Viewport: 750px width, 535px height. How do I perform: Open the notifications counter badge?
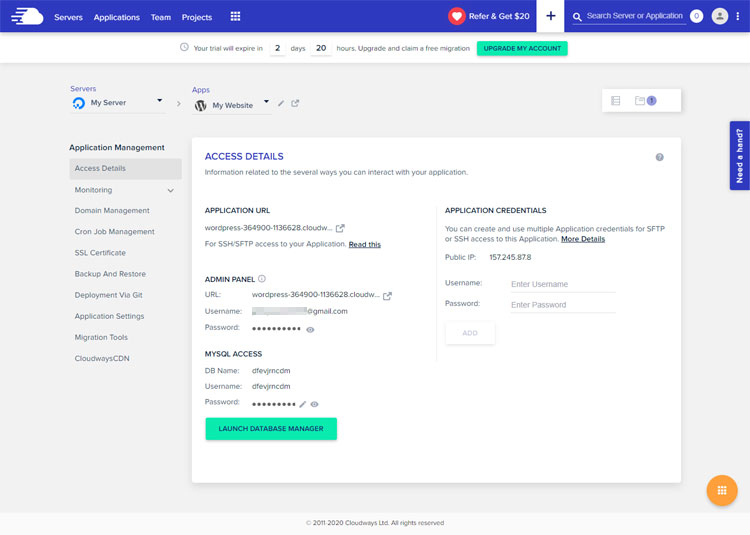pos(696,16)
